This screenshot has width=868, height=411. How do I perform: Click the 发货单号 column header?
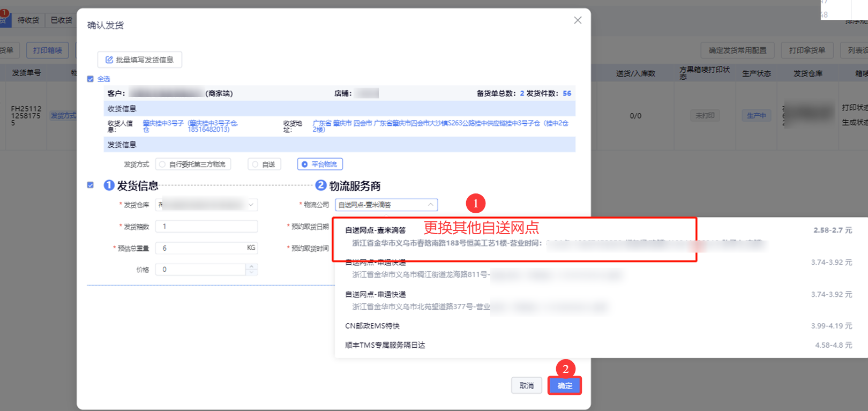[26, 73]
